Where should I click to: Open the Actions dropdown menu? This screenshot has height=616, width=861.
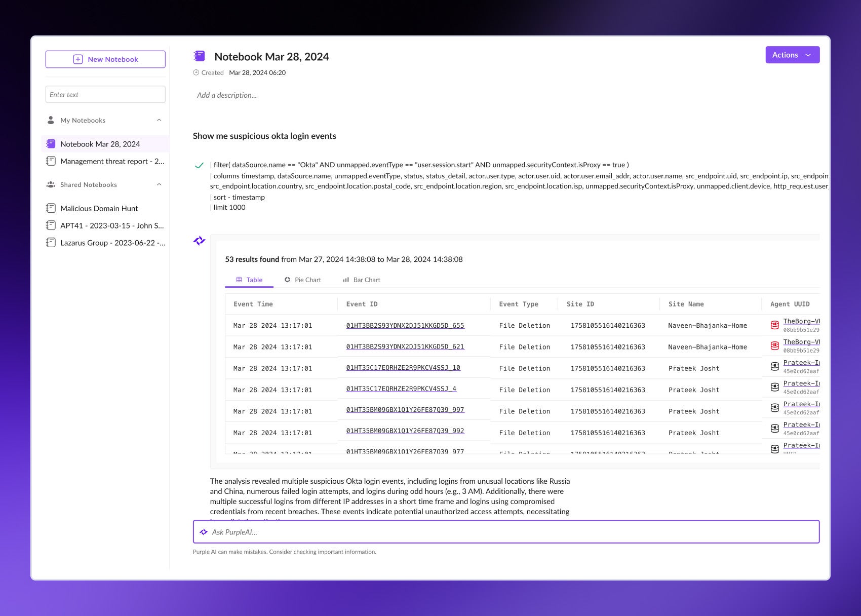792,55
